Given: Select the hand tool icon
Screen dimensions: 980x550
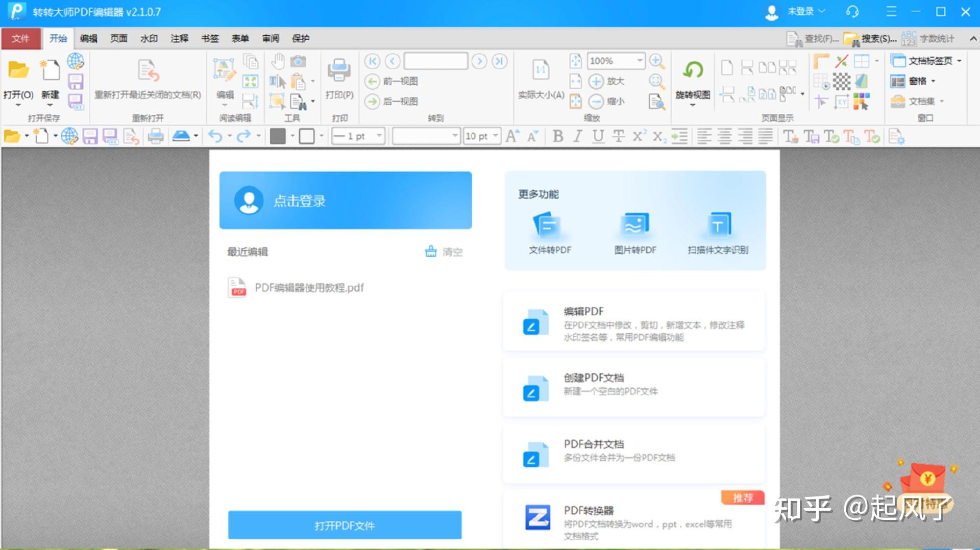Looking at the screenshot, I should coord(278,62).
